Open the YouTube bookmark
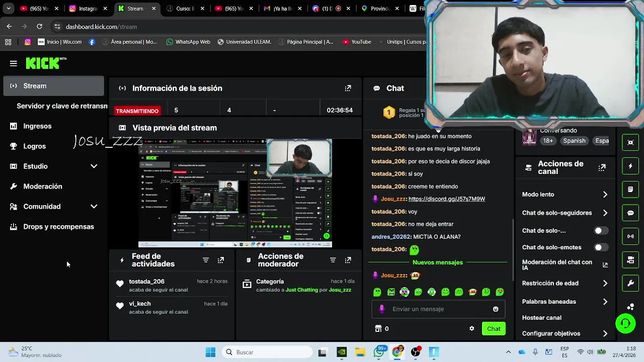The width and height of the screenshot is (644, 362). 357,42
